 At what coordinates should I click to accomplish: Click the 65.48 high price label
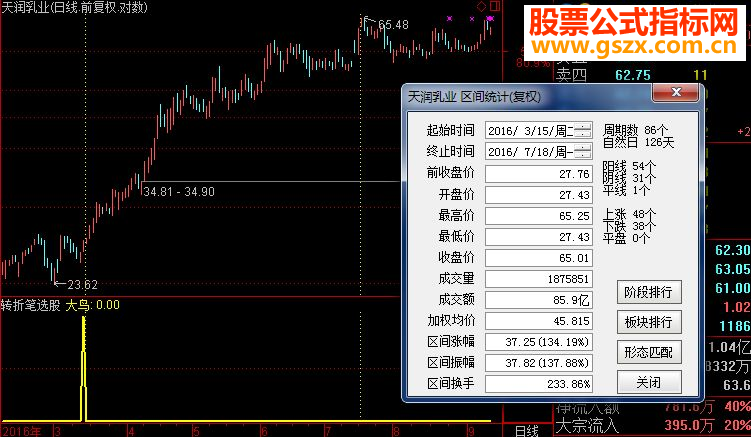pyautogui.click(x=393, y=24)
